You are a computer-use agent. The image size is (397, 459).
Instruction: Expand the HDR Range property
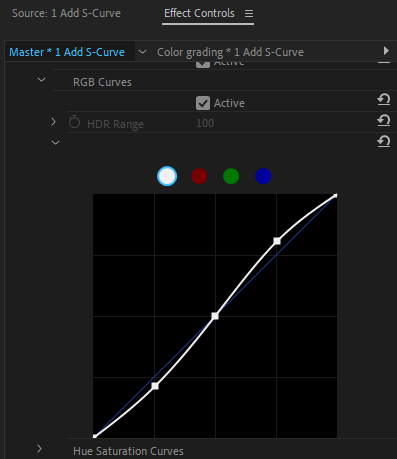click(53, 122)
